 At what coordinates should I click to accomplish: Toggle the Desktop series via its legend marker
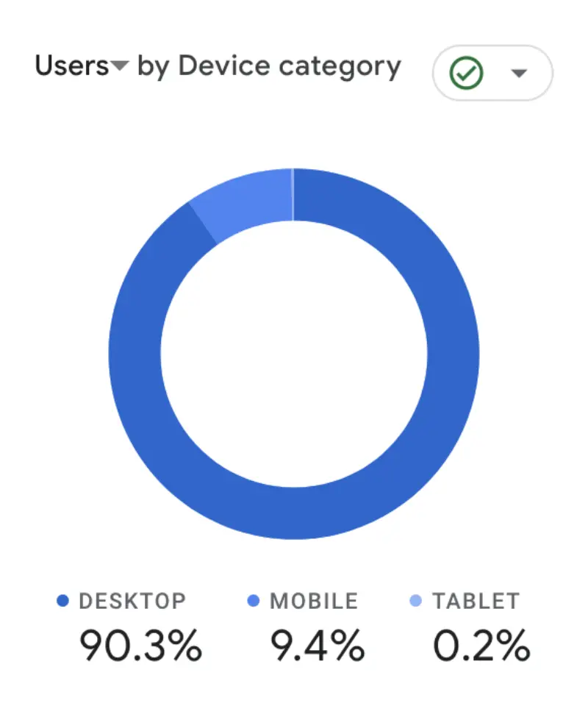tap(63, 602)
